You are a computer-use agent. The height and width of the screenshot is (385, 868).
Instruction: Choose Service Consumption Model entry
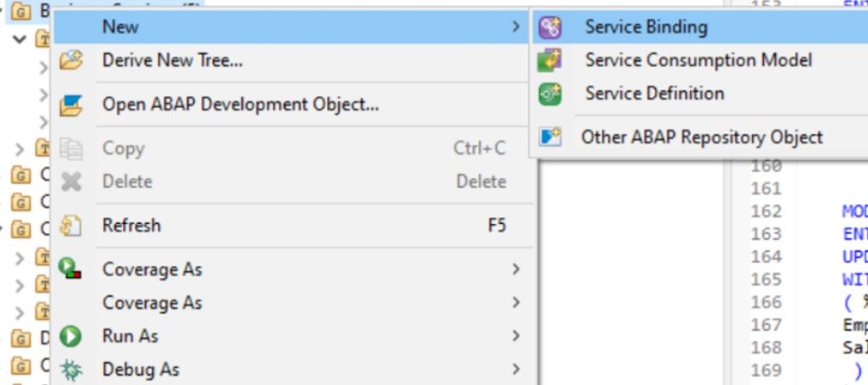pos(698,60)
